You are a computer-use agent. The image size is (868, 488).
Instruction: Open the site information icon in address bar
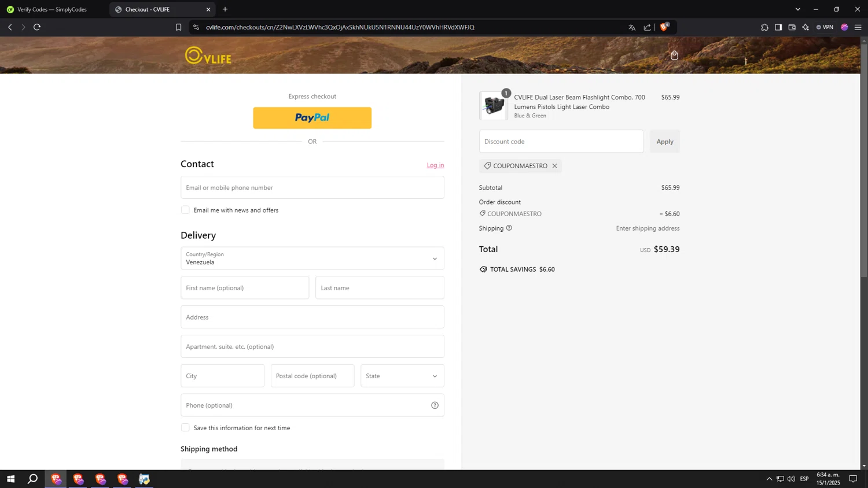tap(196, 27)
